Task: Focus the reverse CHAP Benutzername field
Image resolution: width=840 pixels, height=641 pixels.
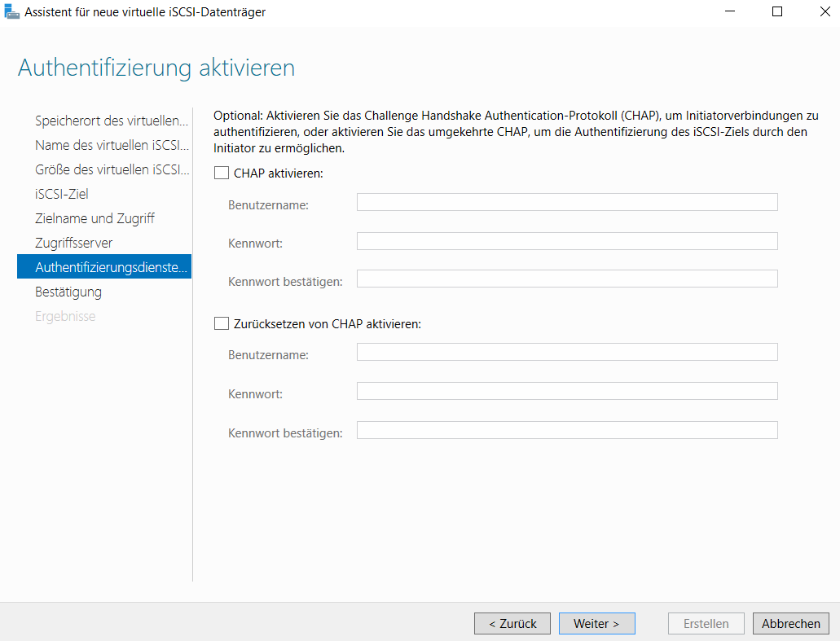Action: click(x=566, y=352)
